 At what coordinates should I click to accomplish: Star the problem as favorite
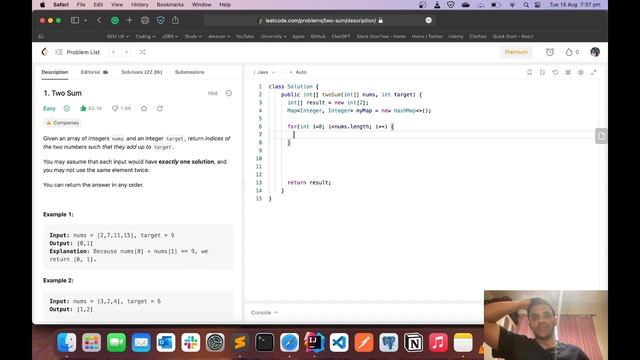tap(144, 109)
